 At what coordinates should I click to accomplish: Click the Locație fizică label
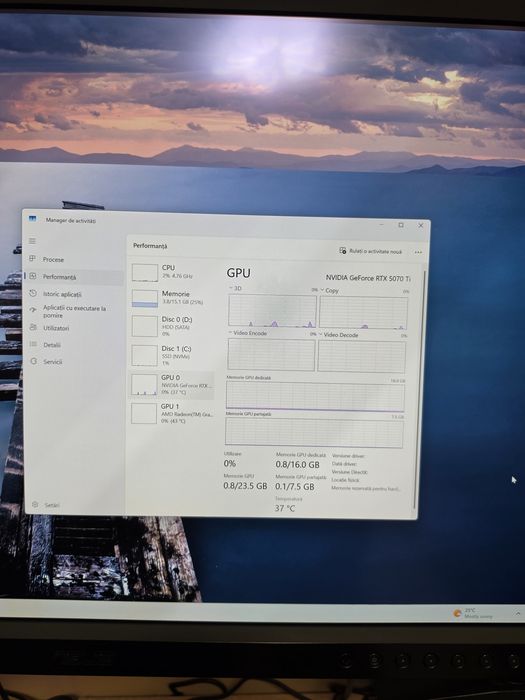(x=345, y=480)
